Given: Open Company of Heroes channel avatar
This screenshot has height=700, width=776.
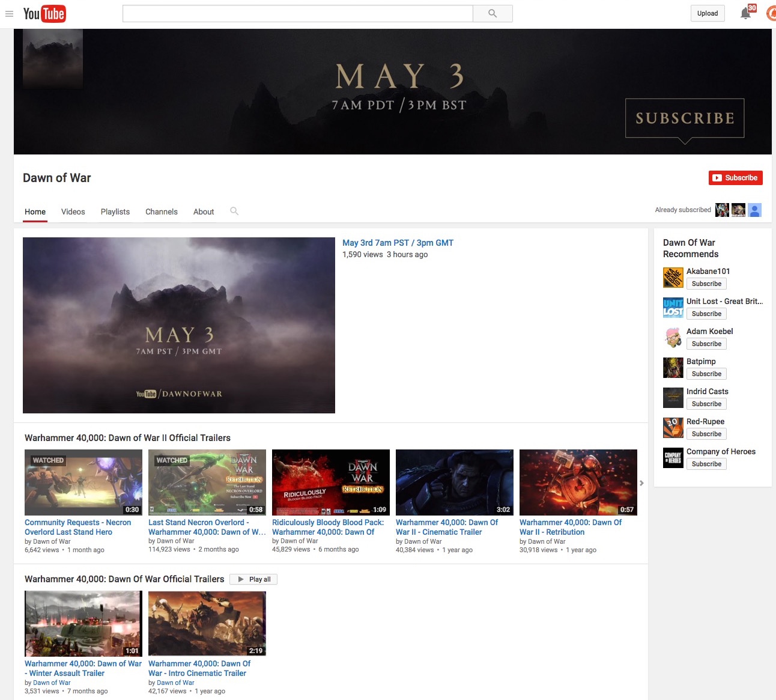Looking at the screenshot, I should 673,458.
